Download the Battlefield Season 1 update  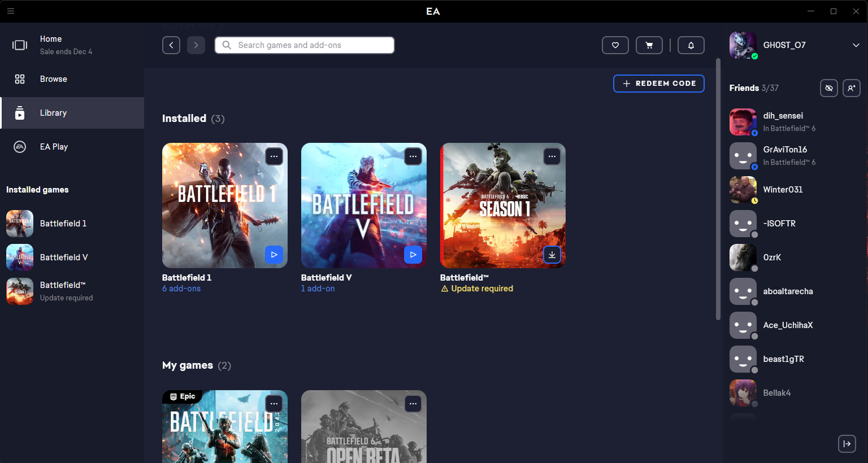(552, 255)
